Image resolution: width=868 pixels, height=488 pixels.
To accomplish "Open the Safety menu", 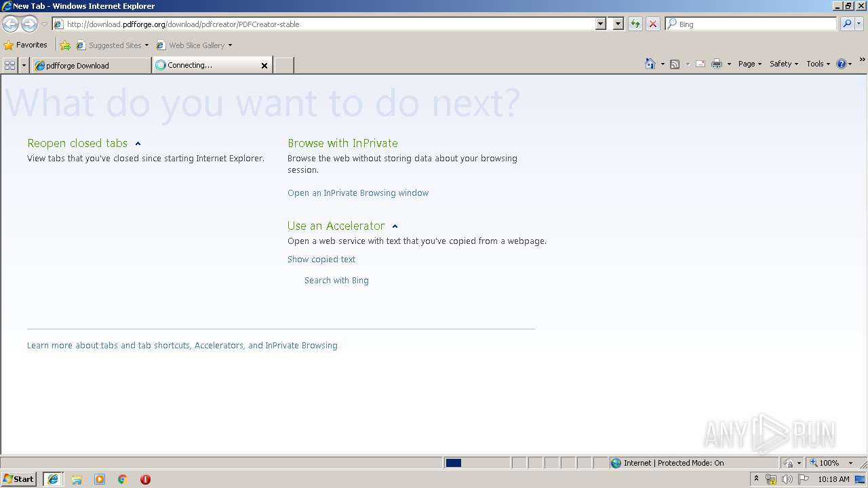I will coord(784,64).
